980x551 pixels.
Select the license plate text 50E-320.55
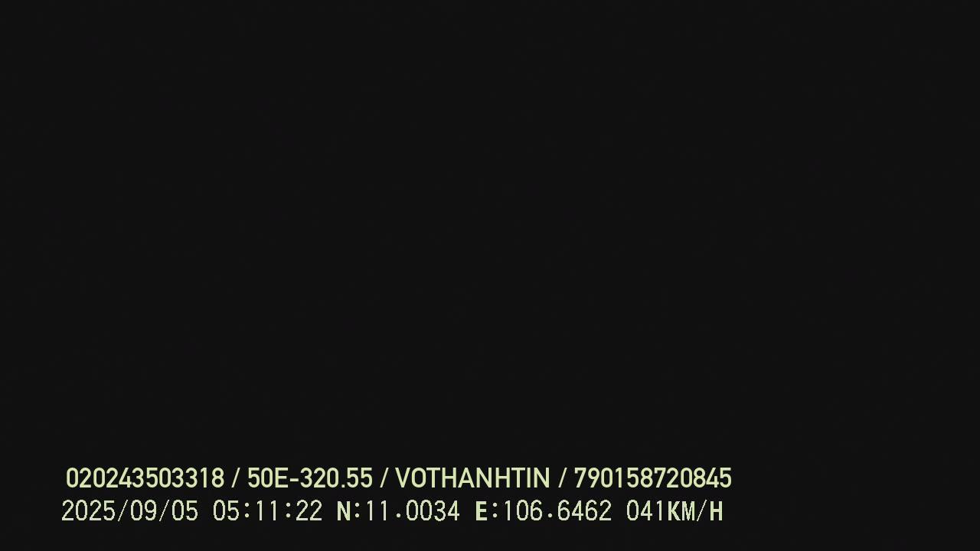tap(309, 478)
